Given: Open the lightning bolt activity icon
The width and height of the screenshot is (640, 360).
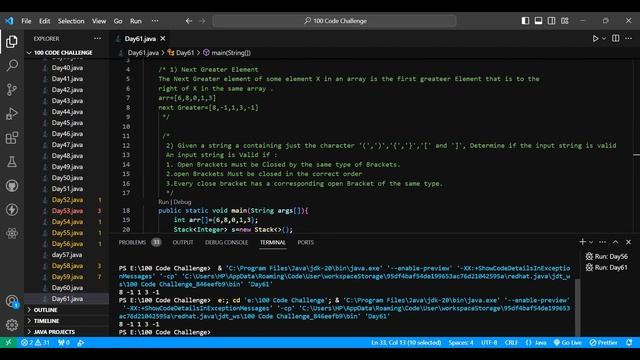Looking at the screenshot, I should tap(12, 210).
